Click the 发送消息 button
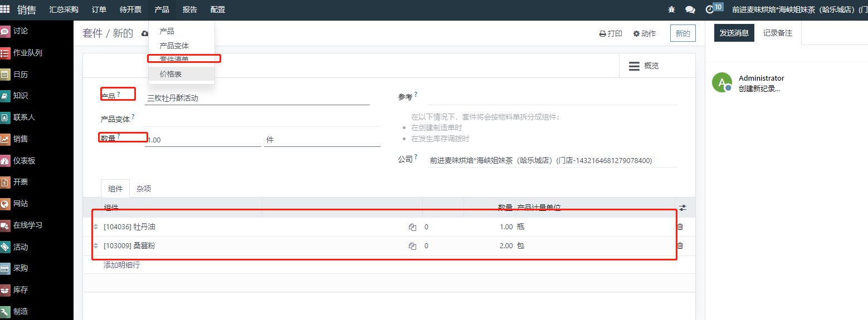Viewport: 868px width, 320px height. (x=734, y=33)
